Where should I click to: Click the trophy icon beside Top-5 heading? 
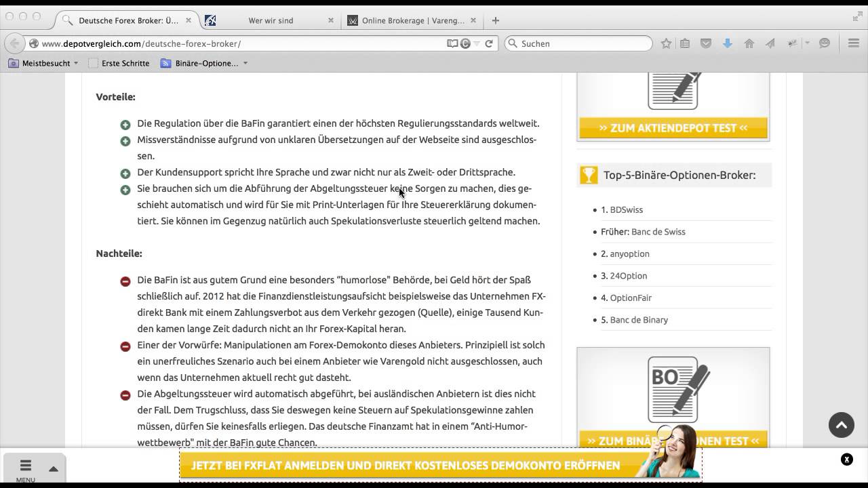tap(588, 175)
